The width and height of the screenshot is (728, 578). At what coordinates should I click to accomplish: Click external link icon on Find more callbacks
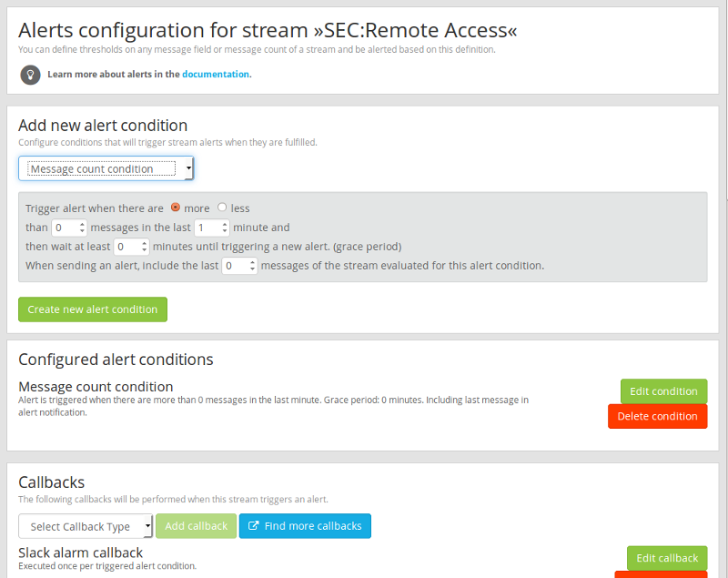pyautogui.click(x=255, y=526)
